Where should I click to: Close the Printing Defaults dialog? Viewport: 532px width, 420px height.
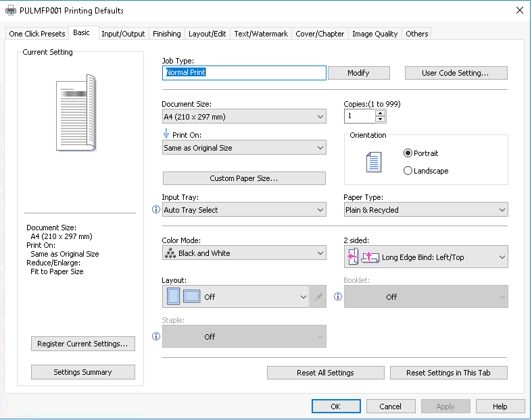click(519, 10)
